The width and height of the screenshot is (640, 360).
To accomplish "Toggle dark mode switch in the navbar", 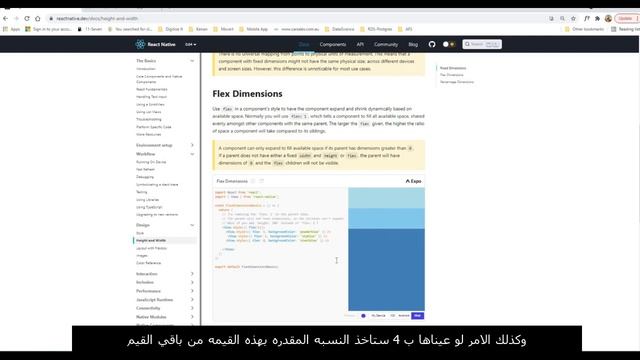I will (449, 44).
